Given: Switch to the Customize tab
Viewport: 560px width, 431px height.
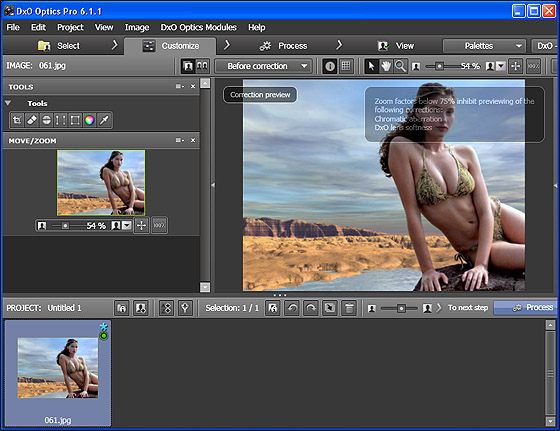Looking at the screenshot, I should [170, 46].
